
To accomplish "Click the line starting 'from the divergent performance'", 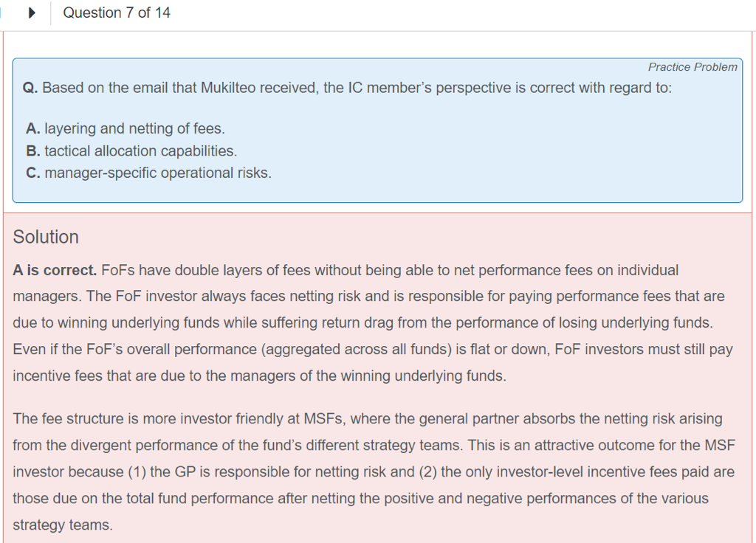I will (374, 446).
